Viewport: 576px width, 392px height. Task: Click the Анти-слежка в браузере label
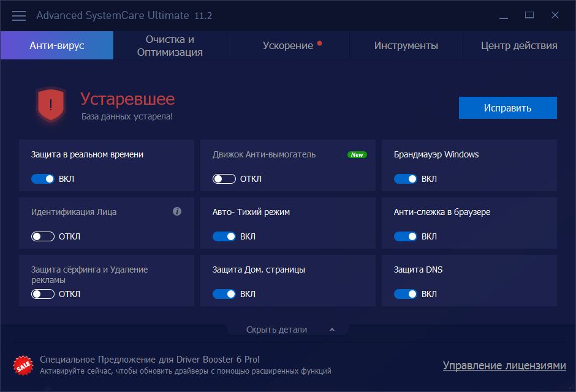tap(442, 212)
